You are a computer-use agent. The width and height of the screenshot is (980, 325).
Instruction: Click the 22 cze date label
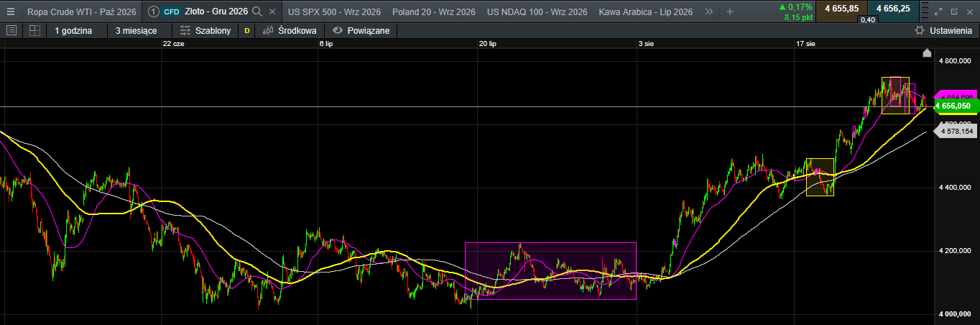[174, 44]
